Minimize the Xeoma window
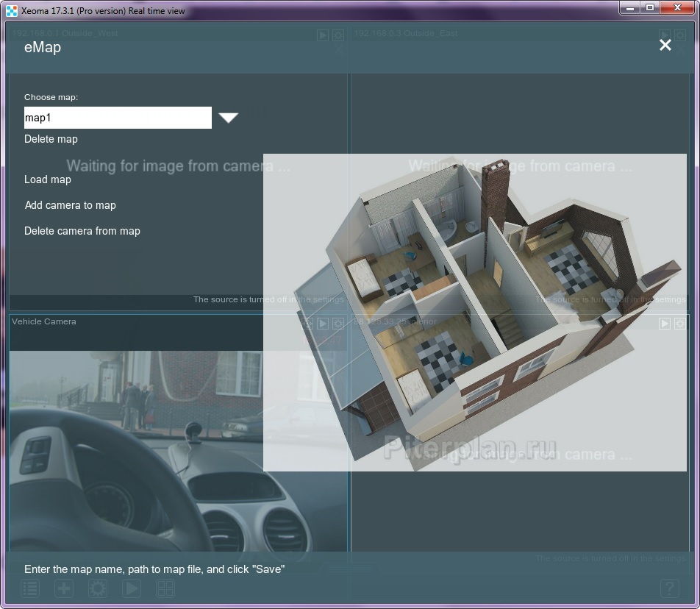Screen dimensions: 700x609 [630, 7]
